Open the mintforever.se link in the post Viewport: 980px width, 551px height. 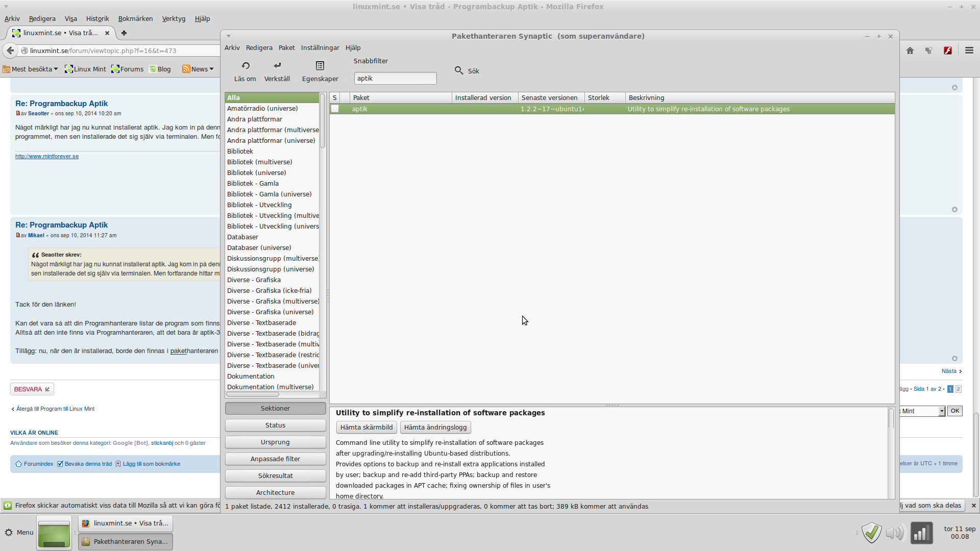tap(47, 157)
